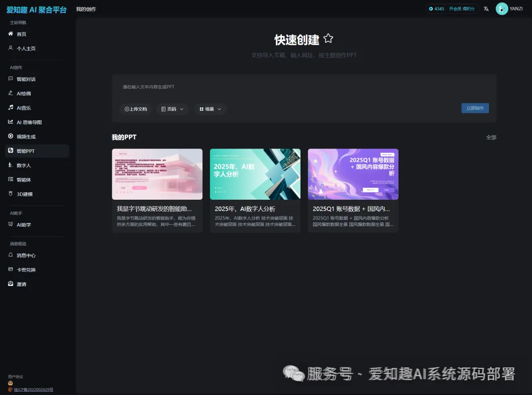This screenshot has height=395, width=532.
Task: Click the star icon beside 快速创建
Action: [328, 38]
